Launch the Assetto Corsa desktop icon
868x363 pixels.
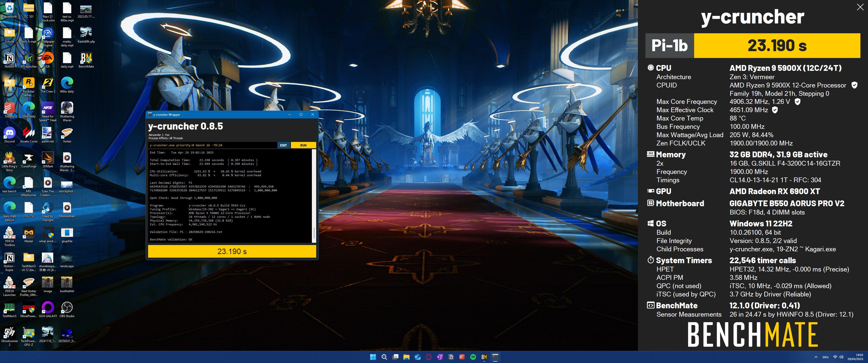(29, 135)
